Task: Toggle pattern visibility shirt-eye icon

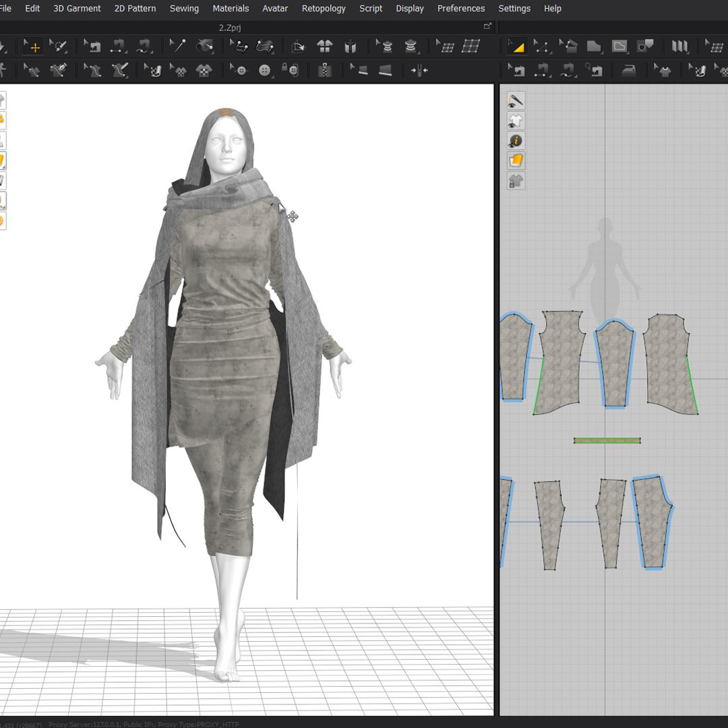Action: pos(516,121)
